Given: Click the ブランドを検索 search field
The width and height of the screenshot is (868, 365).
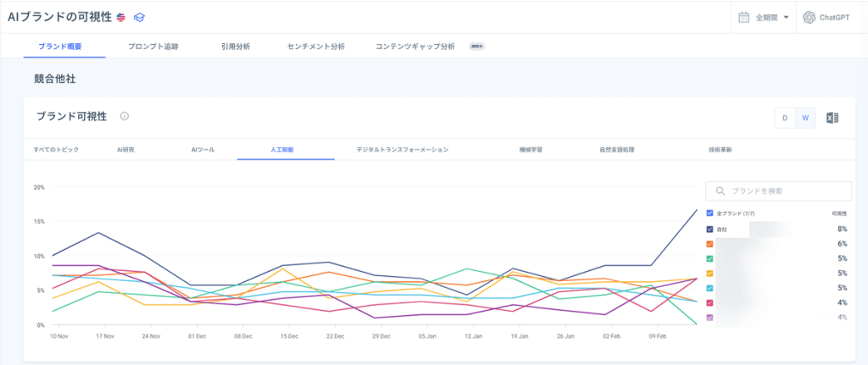Looking at the screenshot, I should tap(778, 191).
